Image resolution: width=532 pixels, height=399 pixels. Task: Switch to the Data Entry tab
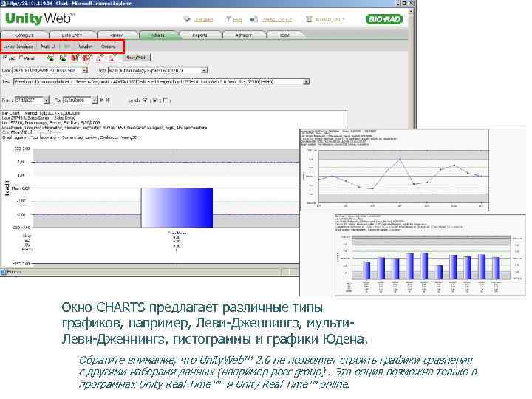tap(72, 35)
